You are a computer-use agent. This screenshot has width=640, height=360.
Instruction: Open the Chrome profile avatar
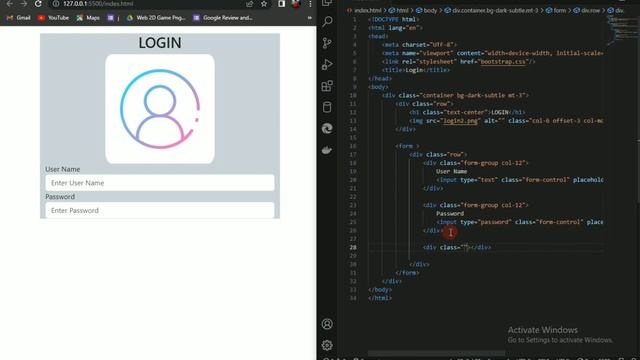[296, 4]
